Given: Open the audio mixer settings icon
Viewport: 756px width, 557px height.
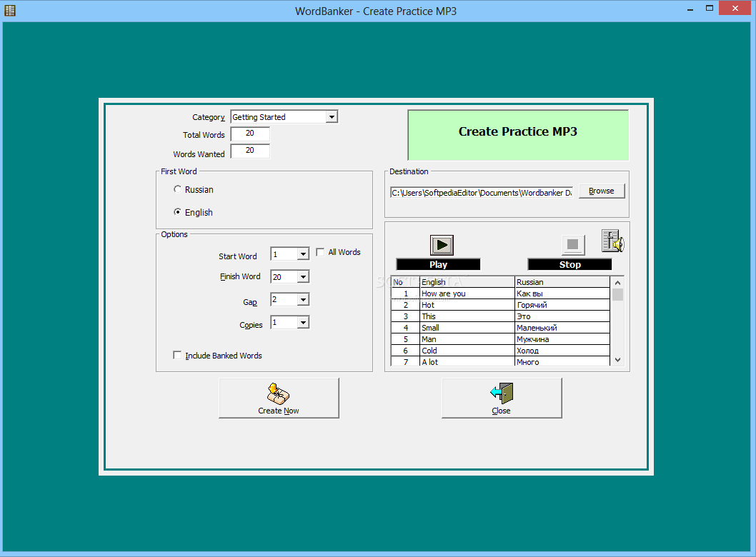Looking at the screenshot, I should [613, 241].
